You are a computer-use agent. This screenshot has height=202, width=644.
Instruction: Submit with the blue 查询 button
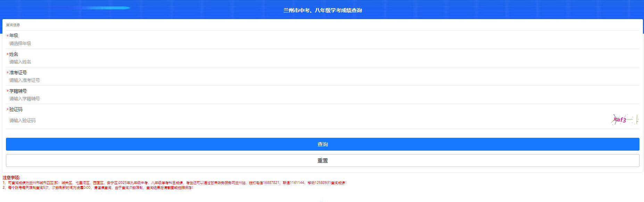click(x=322, y=144)
